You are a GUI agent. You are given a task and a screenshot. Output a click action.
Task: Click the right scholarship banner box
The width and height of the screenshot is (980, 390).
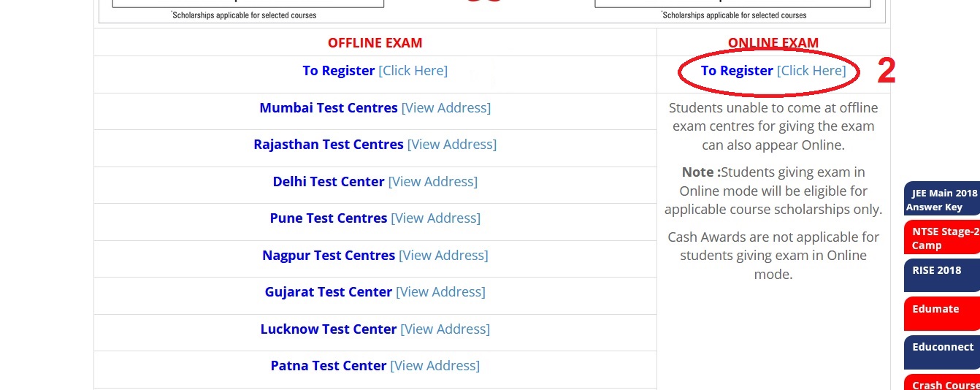732,6
